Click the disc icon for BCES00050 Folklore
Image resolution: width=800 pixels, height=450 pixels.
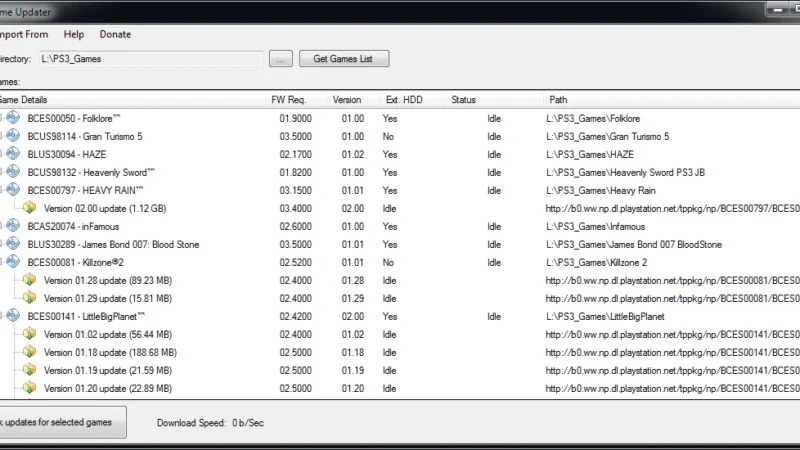(x=13, y=117)
